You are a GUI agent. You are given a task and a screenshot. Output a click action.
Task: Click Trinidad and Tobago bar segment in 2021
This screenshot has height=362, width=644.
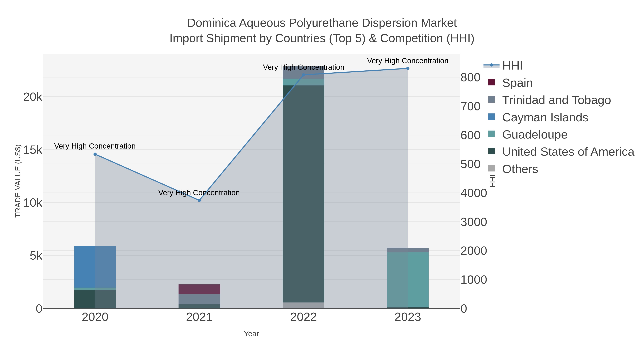click(x=199, y=299)
